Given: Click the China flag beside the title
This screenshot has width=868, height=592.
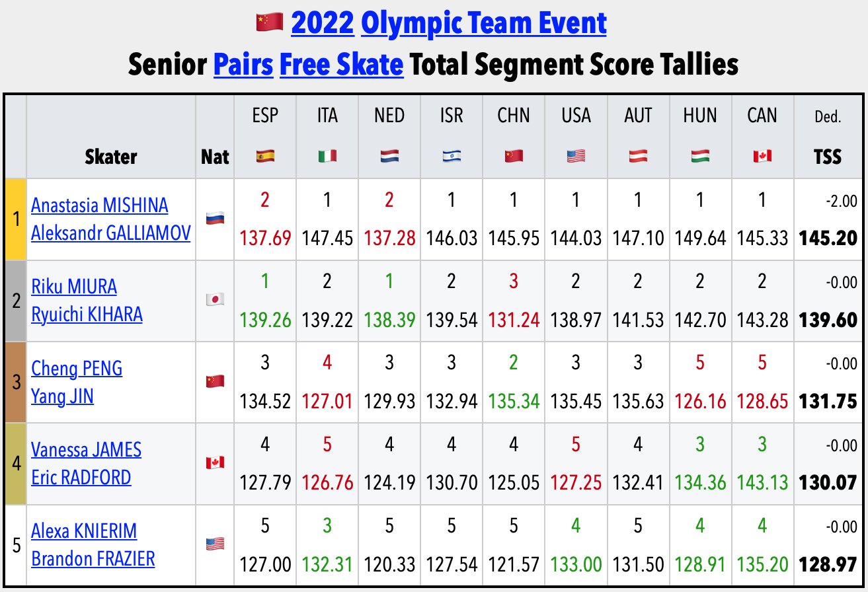Looking at the screenshot, I should click(x=269, y=24).
